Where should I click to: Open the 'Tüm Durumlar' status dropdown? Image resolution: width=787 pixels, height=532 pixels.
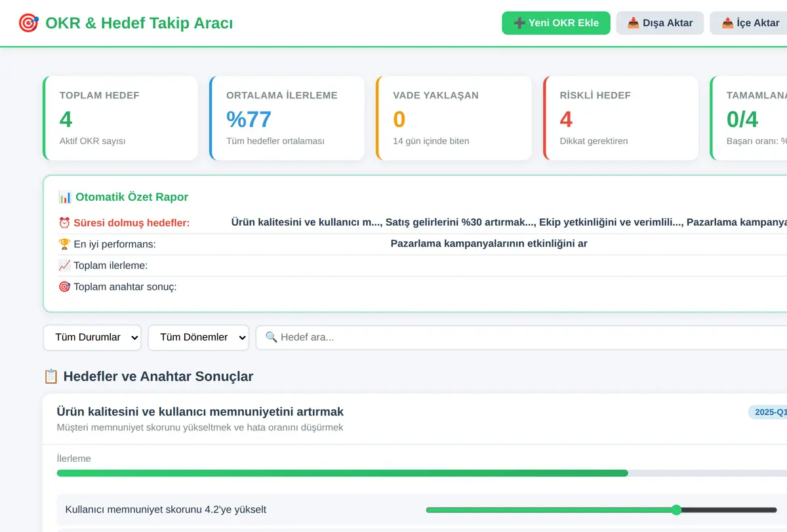coord(92,337)
